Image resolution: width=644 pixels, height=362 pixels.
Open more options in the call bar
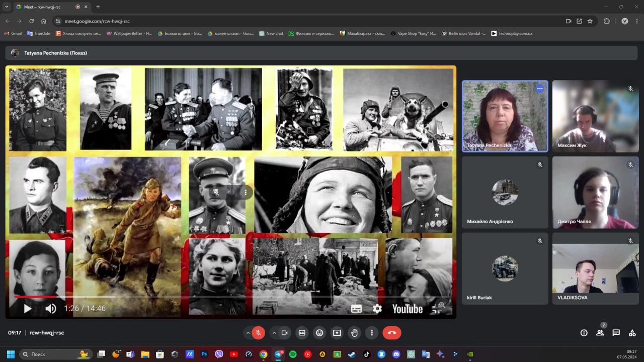[x=372, y=333]
